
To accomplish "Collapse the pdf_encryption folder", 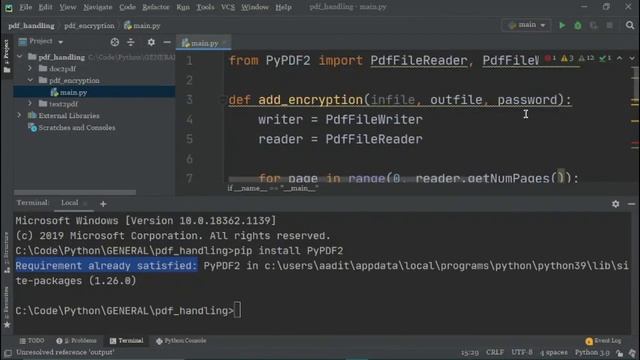I will (x=30, y=80).
